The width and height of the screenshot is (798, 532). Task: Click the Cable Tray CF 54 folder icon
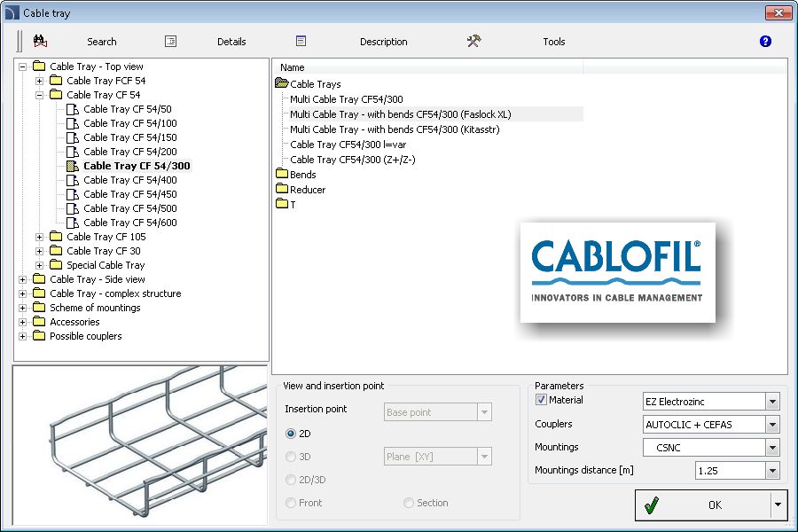point(56,95)
